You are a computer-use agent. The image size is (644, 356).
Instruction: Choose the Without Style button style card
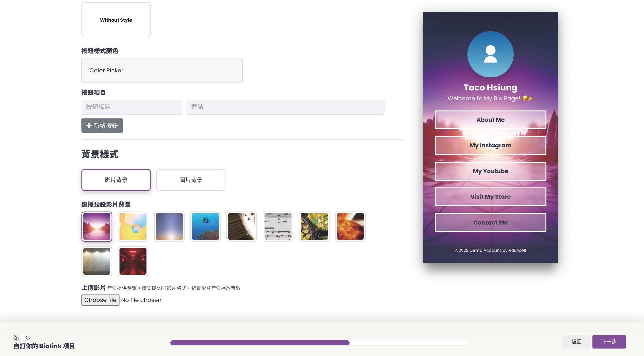coord(116,20)
